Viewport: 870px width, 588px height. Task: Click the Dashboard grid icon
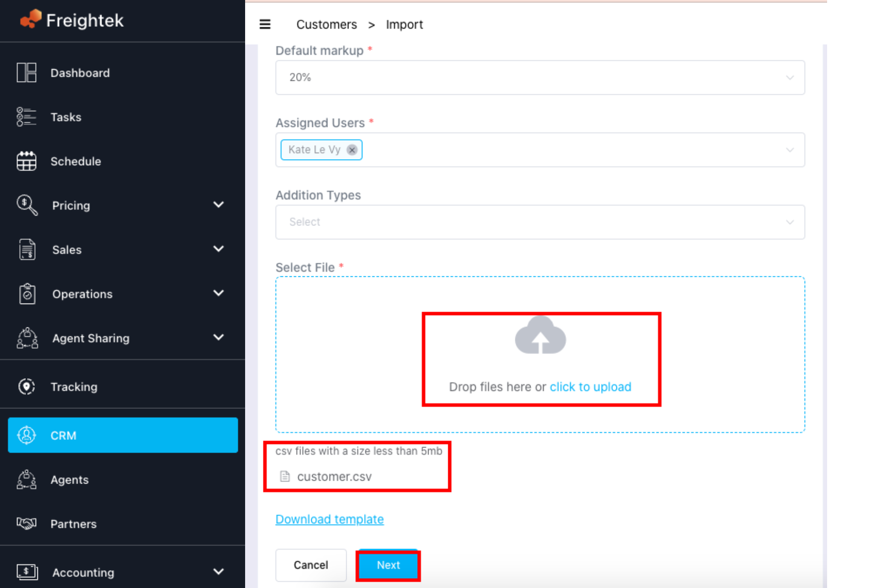coord(26,73)
